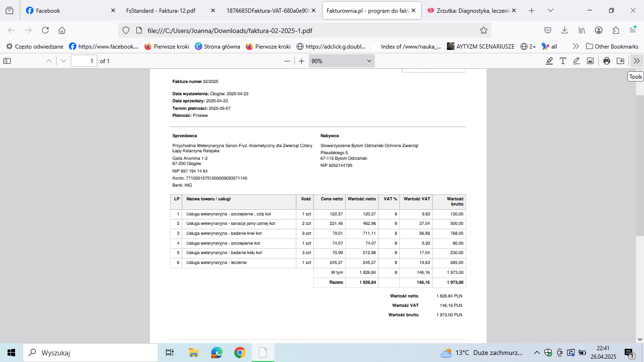Open File Explorer from taskbar
This screenshot has height=362, width=644.
coord(193,353)
